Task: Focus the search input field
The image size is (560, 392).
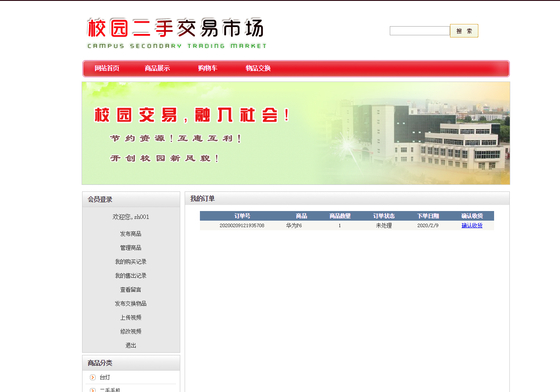Action: 420,31
